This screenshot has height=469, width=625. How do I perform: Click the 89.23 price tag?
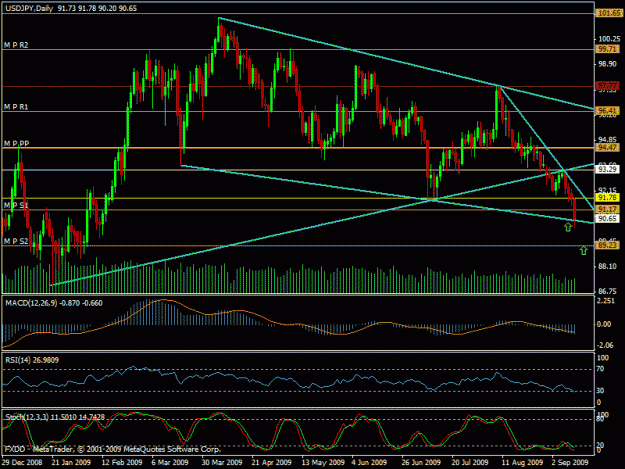tap(607, 245)
